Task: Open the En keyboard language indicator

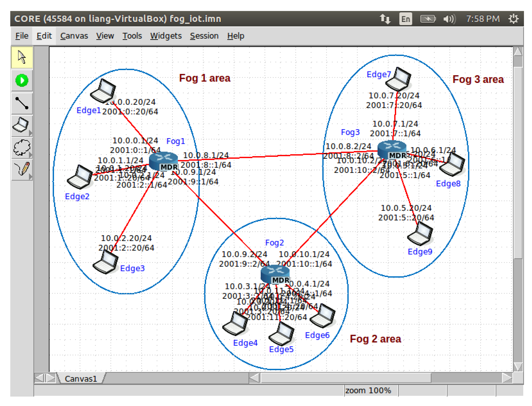Action: point(406,19)
